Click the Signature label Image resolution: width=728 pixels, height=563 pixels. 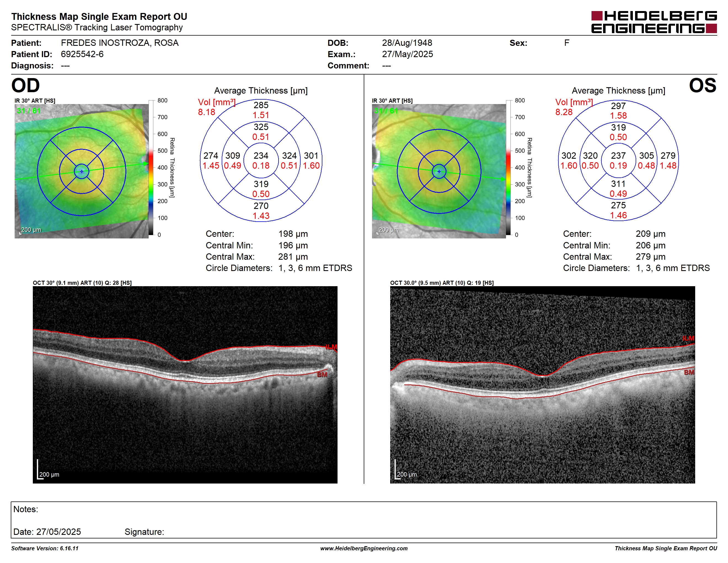click(144, 532)
